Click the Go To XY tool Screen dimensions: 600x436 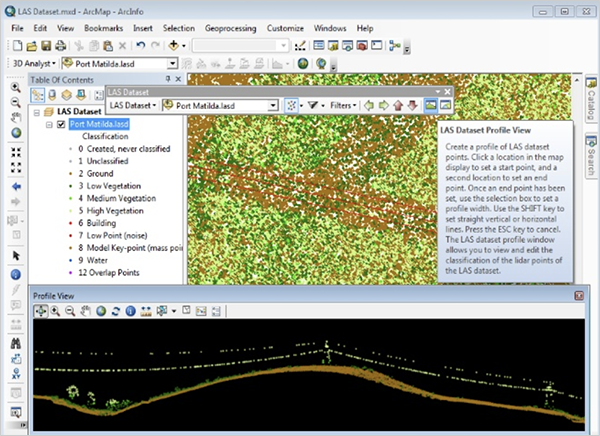point(16,373)
